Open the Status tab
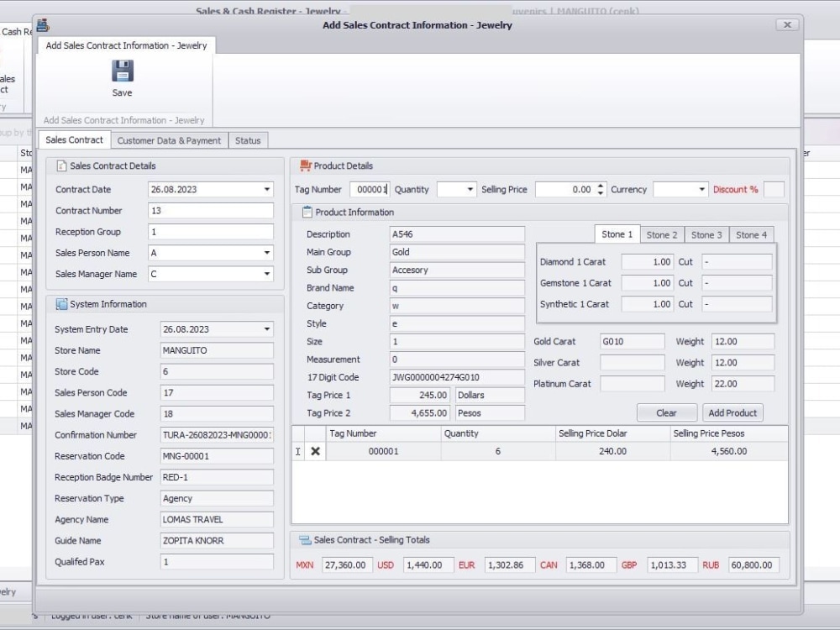 [248, 140]
